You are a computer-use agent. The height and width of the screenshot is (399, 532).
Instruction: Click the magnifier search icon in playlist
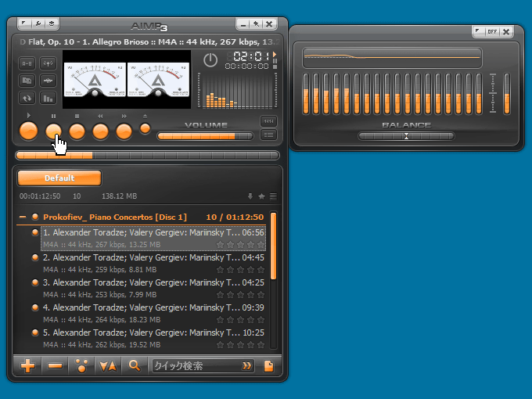pos(135,365)
